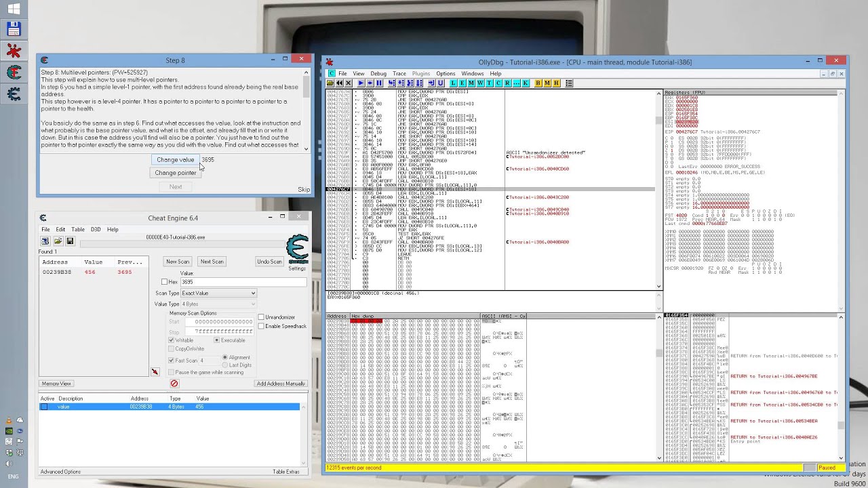Click Step 8 text scrollbar
The width and height of the screenshot is (868, 488).
coord(307,110)
